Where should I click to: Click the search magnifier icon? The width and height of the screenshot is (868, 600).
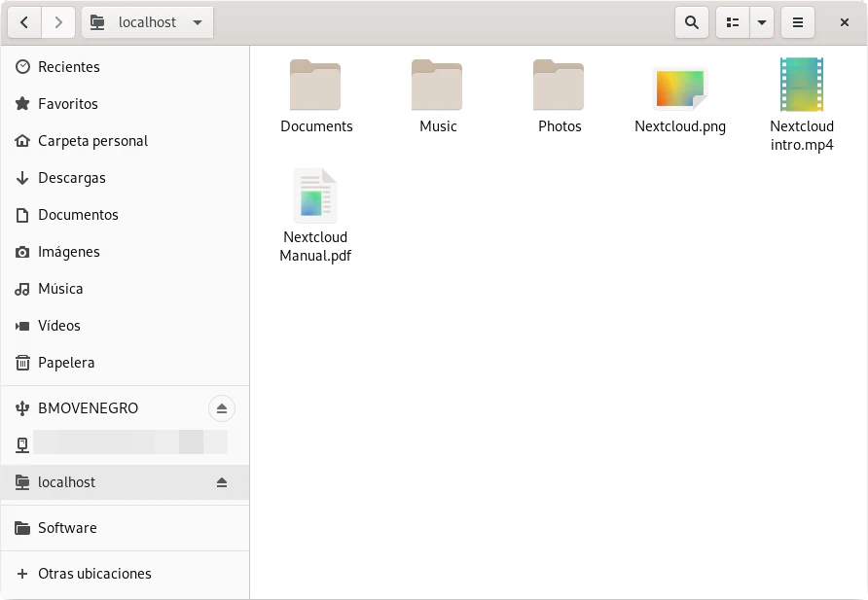[691, 22]
